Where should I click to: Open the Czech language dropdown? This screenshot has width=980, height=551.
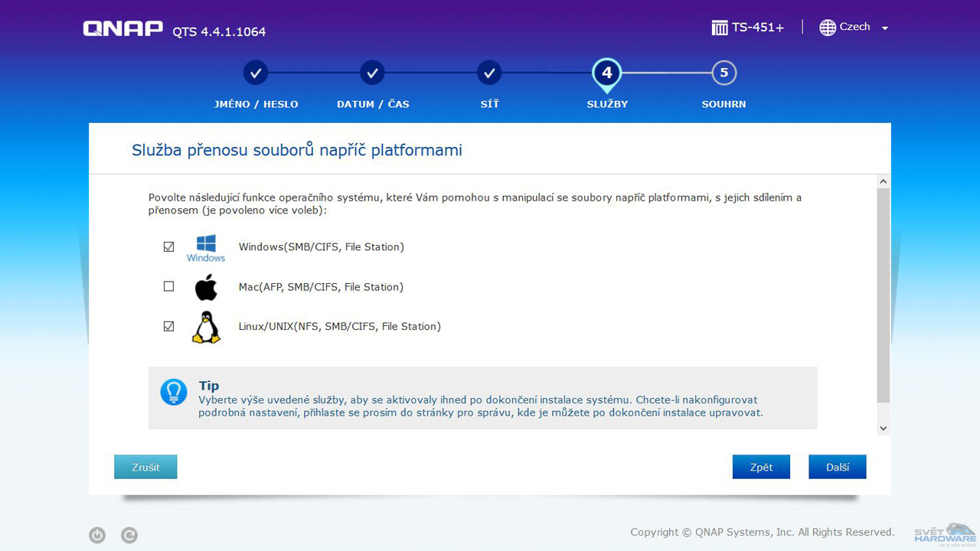(x=885, y=27)
